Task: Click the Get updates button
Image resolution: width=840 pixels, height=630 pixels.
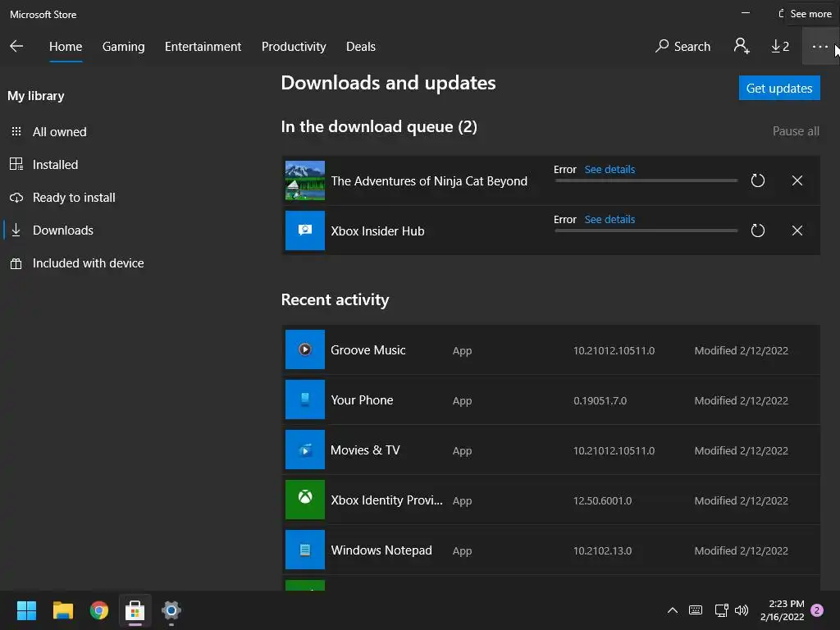Action: point(779,88)
